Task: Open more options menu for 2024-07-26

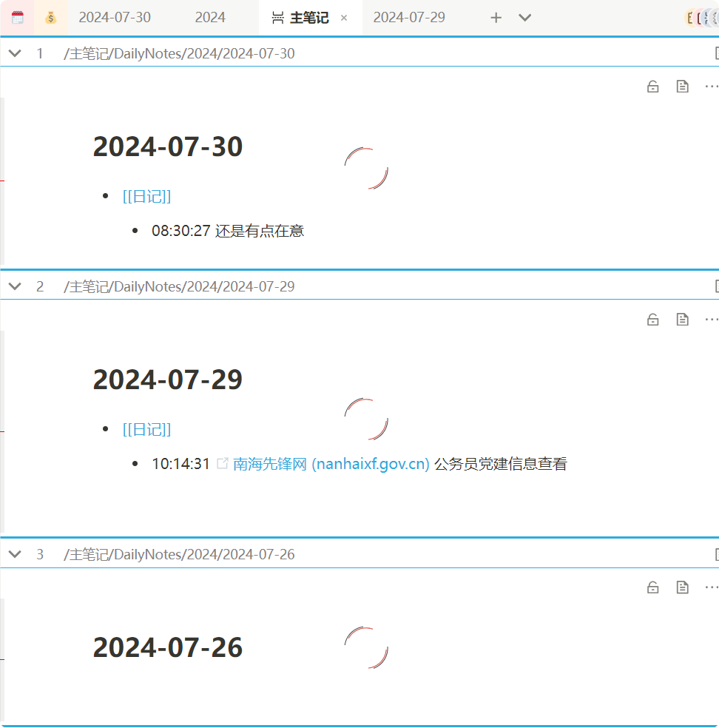Action: click(711, 587)
